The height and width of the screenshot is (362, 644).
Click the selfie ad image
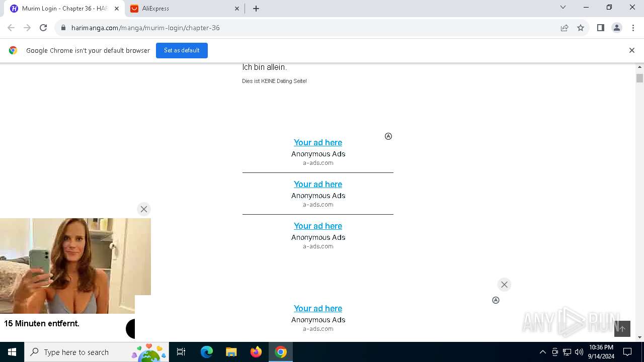[x=75, y=266]
